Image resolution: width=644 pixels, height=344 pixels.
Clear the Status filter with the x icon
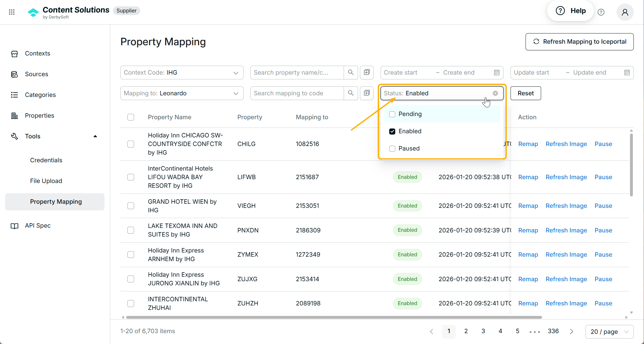coord(495,93)
